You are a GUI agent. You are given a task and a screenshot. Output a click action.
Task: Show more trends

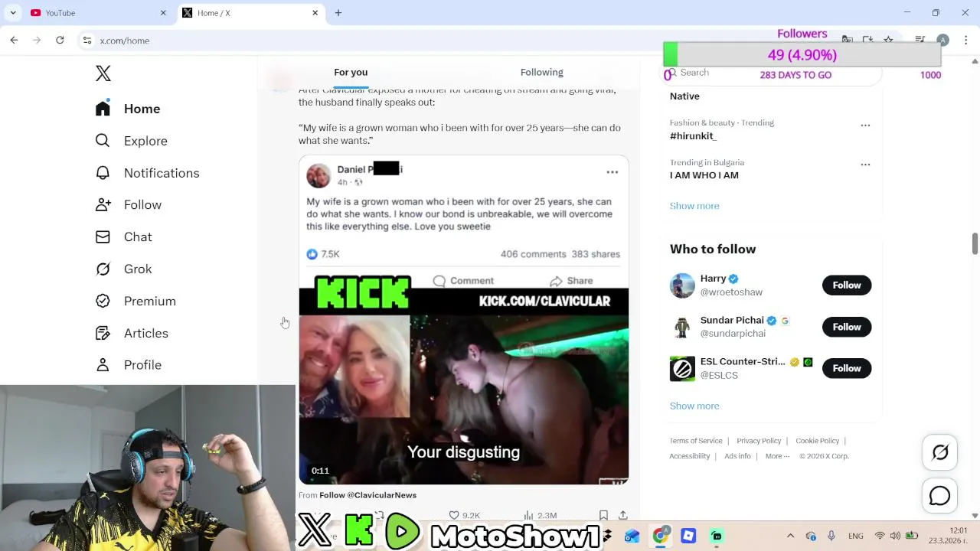[x=694, y=206]
